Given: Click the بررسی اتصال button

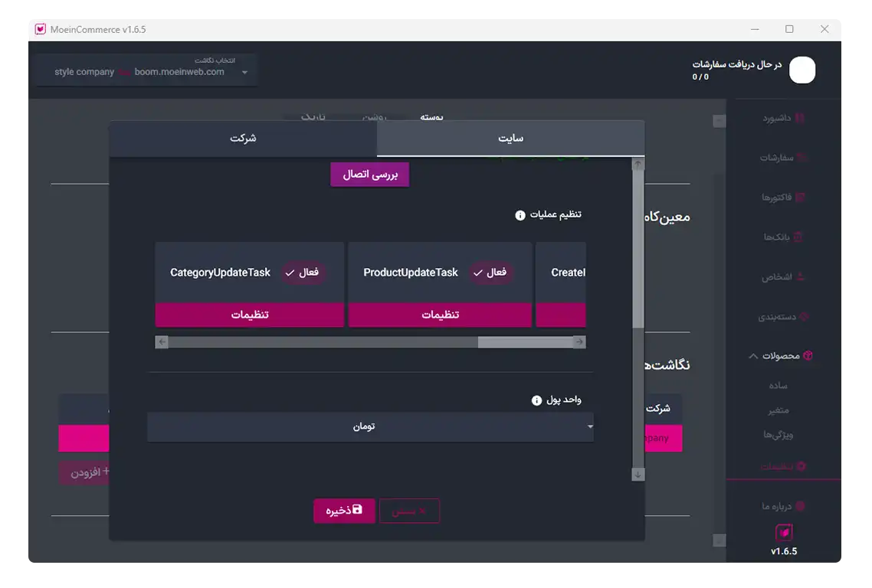Looking at the screenshot, I should tap(370, 175).
